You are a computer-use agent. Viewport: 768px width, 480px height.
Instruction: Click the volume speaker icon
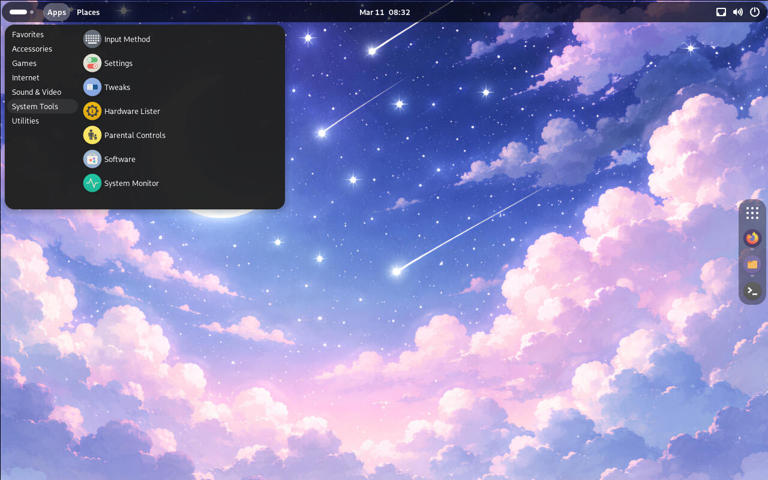click(x=738, y=12)
